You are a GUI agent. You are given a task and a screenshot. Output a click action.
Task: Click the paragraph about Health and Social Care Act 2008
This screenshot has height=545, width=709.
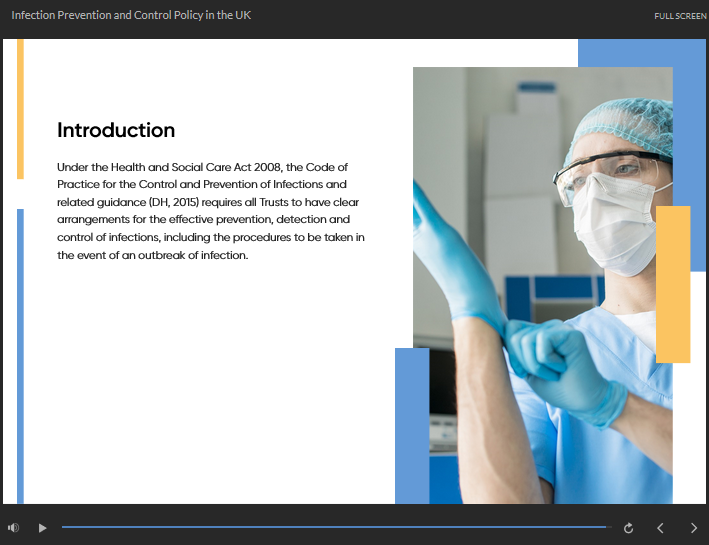tap(211, 211)
